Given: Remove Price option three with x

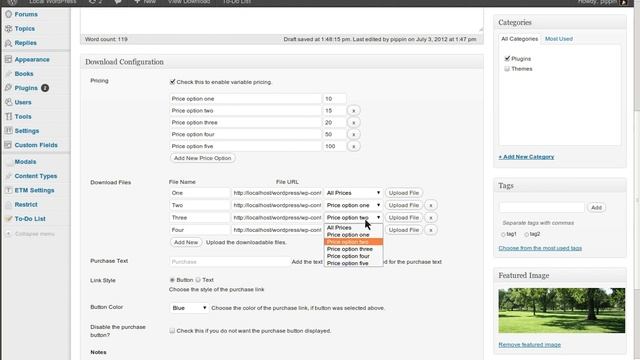Looking at the screenshot, I should click(353, 122).
